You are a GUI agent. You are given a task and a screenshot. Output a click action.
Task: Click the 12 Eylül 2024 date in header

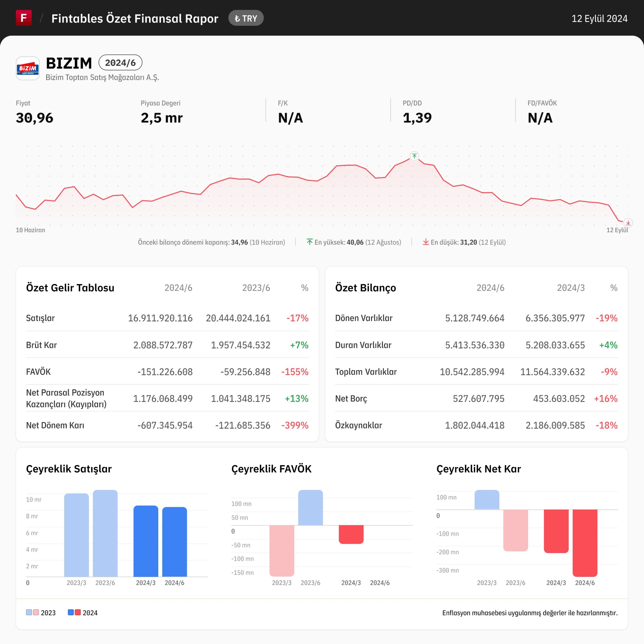(599, 18)
